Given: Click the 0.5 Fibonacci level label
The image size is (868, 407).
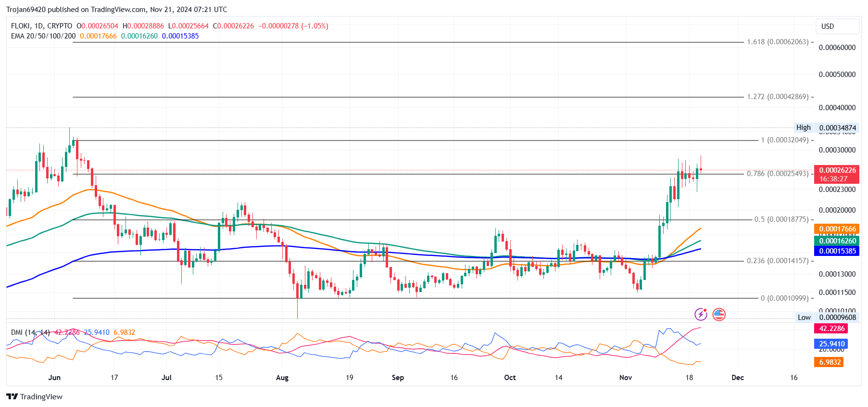Looking at the screenshot, I should (781, 219).
